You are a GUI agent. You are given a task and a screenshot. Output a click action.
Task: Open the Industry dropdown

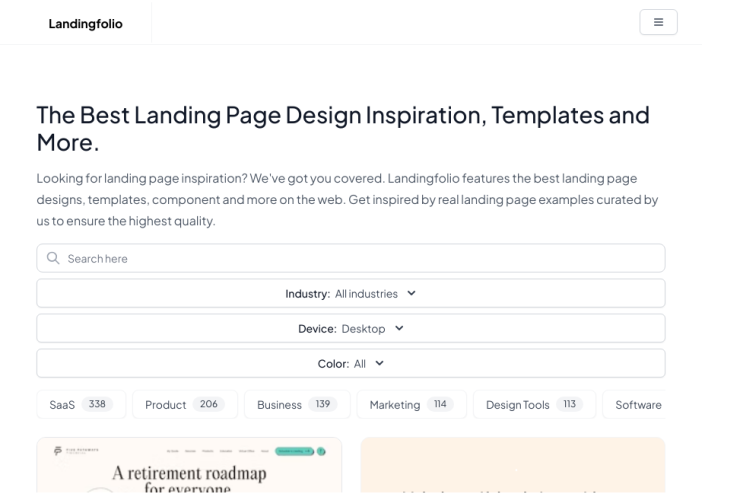click(351, 293)
